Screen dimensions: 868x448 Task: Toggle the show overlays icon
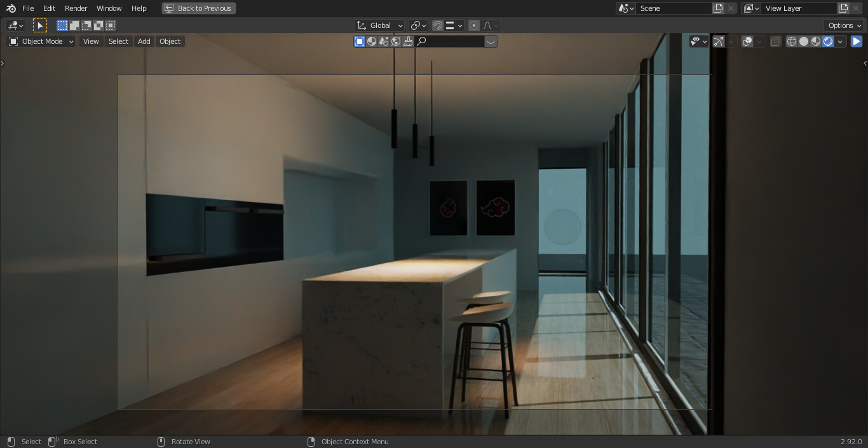coord(747,41)
